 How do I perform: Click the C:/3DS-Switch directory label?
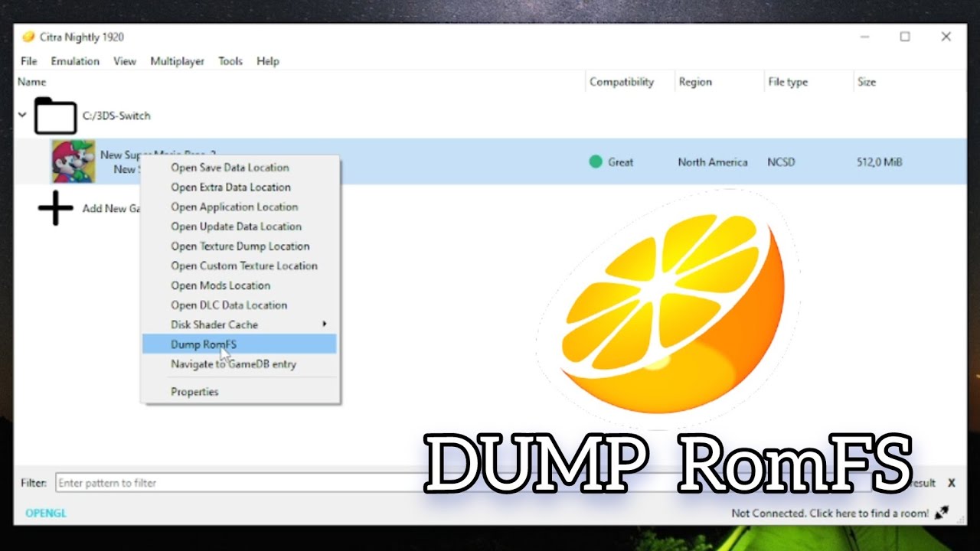coord(116,116)
